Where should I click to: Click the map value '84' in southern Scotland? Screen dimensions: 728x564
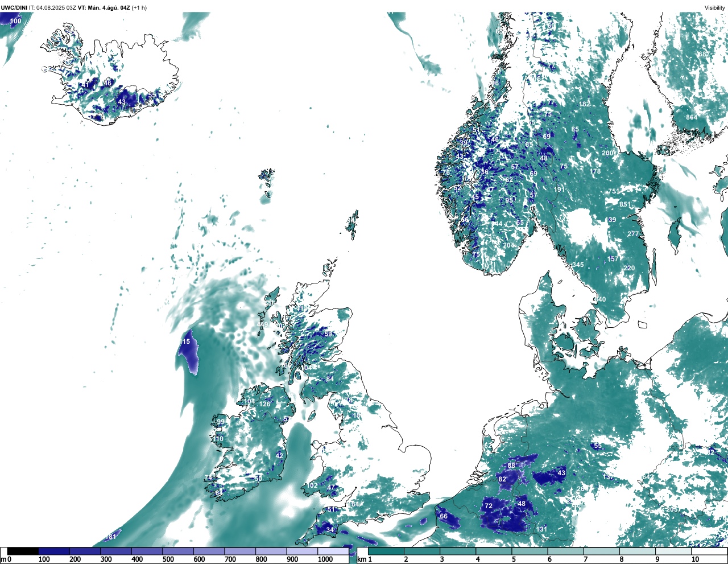click(330, 379)
